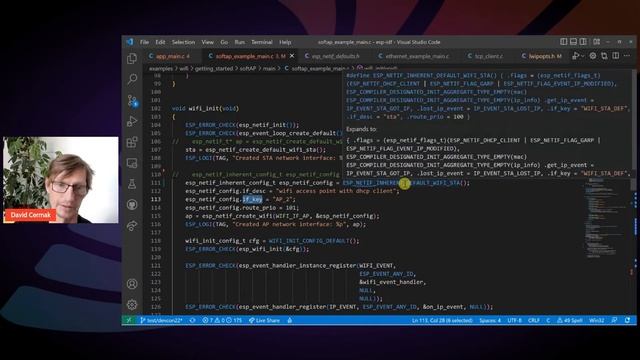Open the GitHub view in activity bar

tap(132, 204)
